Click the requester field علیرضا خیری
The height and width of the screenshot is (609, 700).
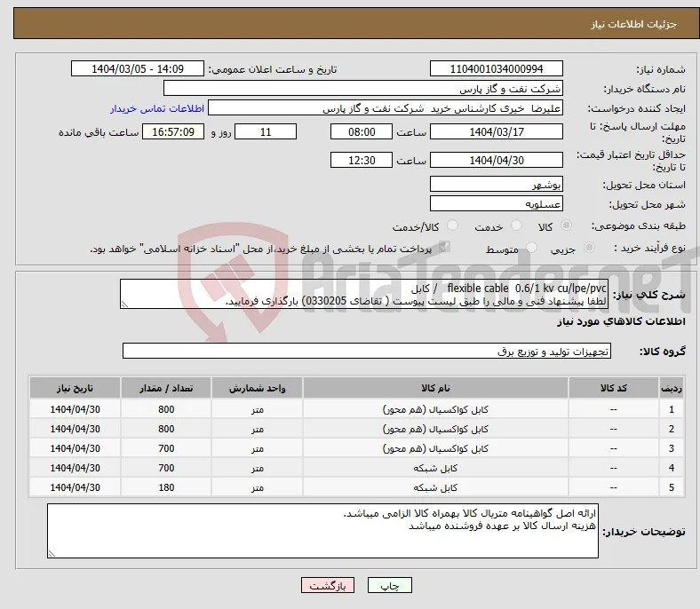coord(386,108)
